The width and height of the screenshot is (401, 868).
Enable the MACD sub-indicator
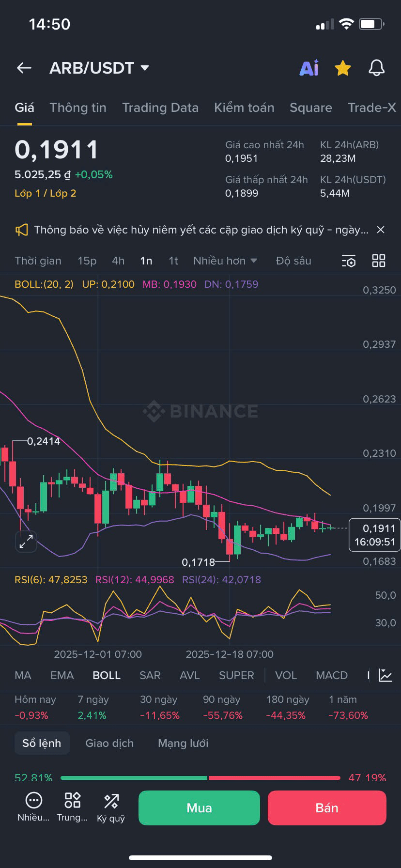pyautogui.click(x=332, y=676)
